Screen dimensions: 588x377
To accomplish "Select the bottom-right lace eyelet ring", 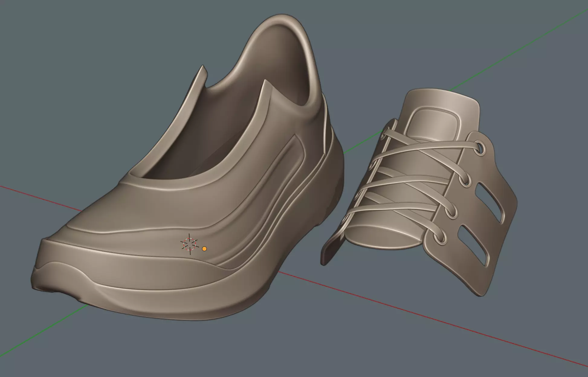I will coord(440,238).
